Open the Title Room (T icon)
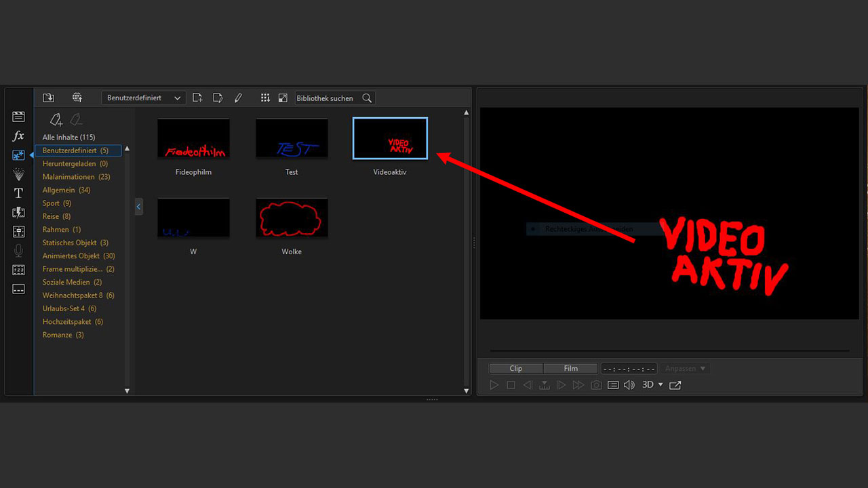 [18, 193]
